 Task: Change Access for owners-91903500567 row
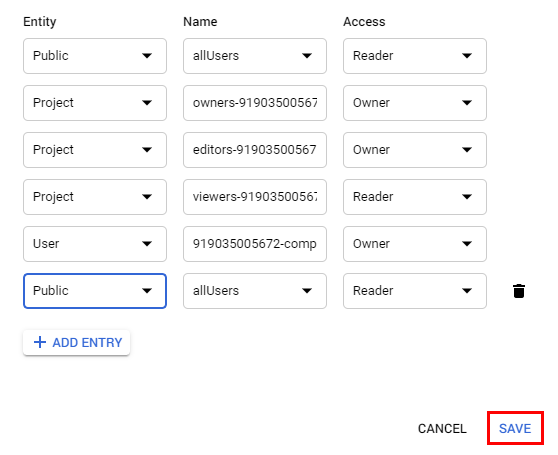(x=415, y=103)
